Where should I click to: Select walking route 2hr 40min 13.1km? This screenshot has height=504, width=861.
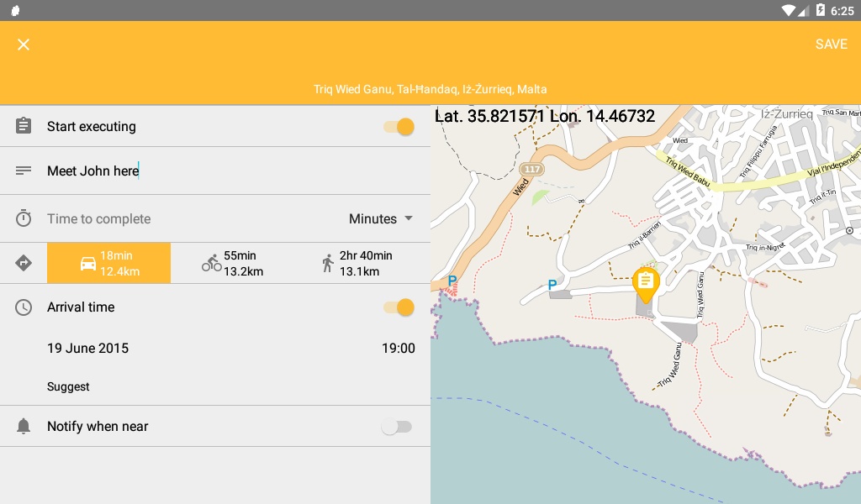[357, 263]
